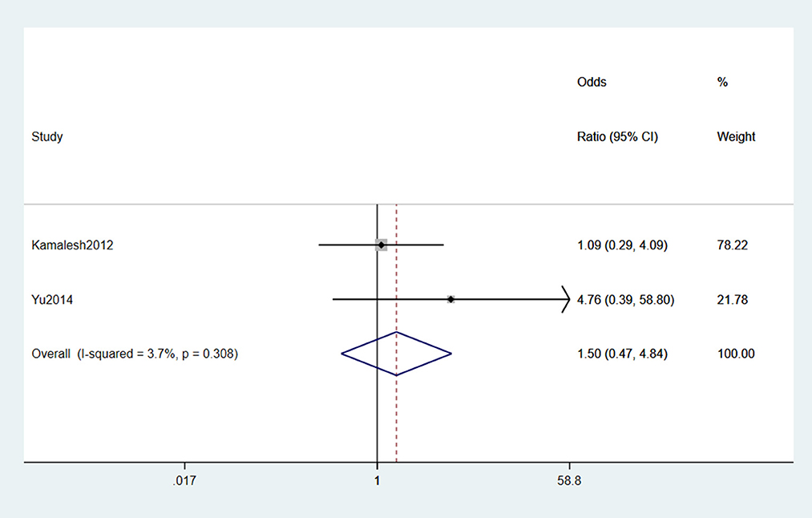Click the Odds header text
Screen dimensions: 812x518
[x=592, y=82]
